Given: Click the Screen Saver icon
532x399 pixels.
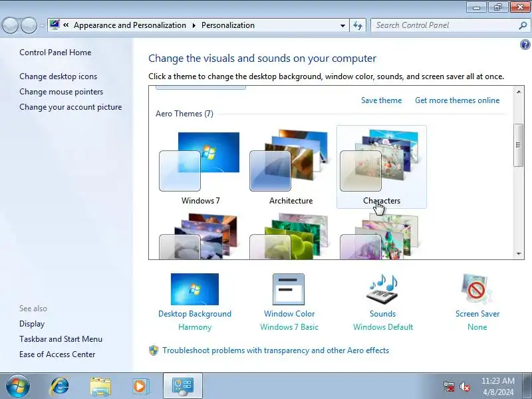Looking at the screenshot, I should click(477, 289).
